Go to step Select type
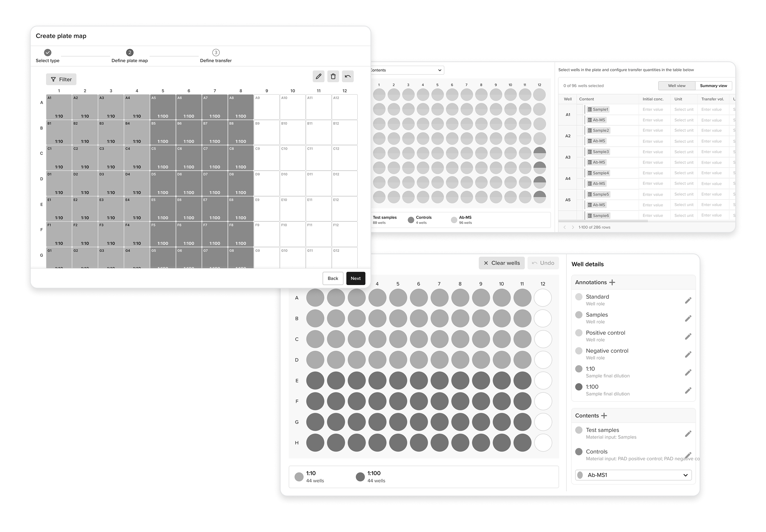This screenshot has width=766, height=532. tap(47, 56)
